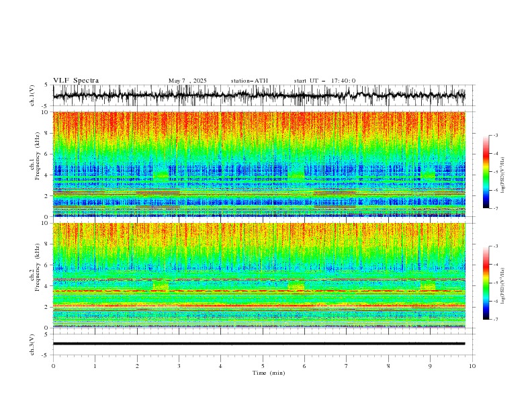Click the time axis tick label "3"
This screenshot has height=411, width=532.
point(179,366)
